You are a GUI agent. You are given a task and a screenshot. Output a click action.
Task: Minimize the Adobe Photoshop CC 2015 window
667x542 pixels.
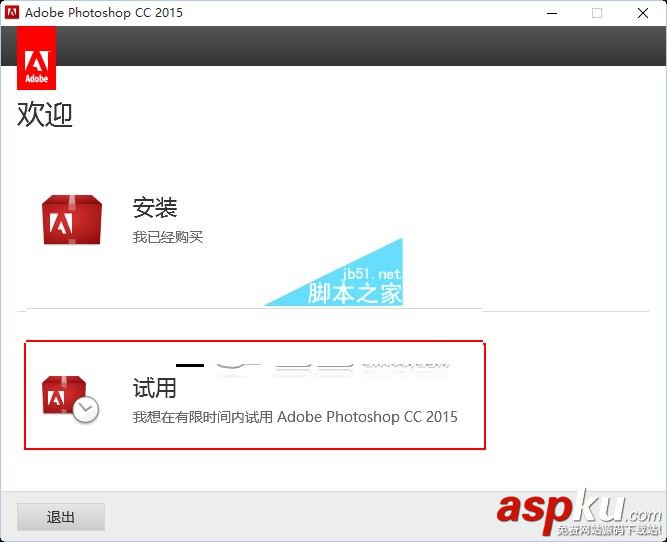pos(552,13)
